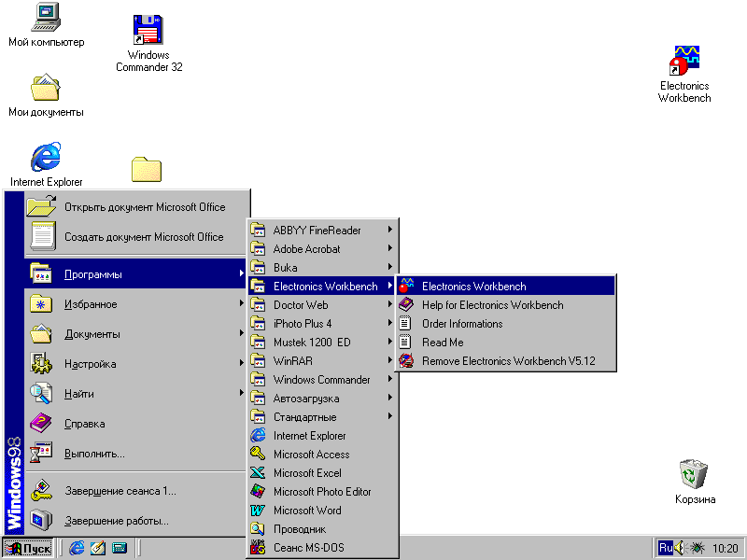Expand Adobe Acrobat submenu arrow
The width and height of the screenshot is (747, 560).
pos(389,248)
